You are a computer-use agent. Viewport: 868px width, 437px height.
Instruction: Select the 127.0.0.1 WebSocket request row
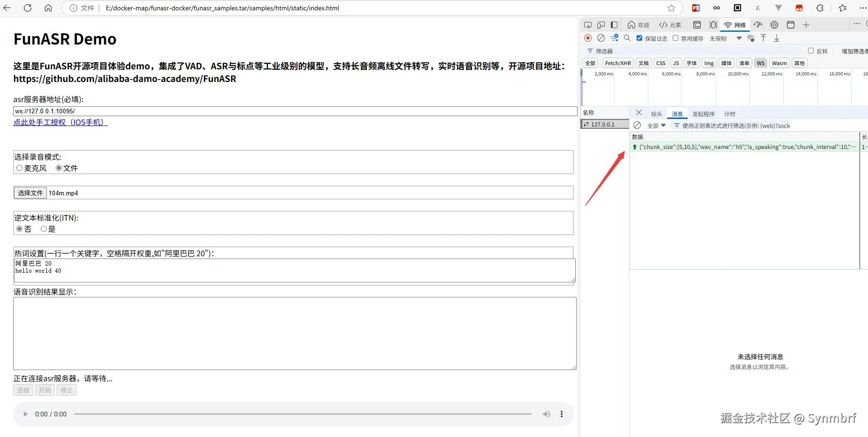click(x=605, y=124)
